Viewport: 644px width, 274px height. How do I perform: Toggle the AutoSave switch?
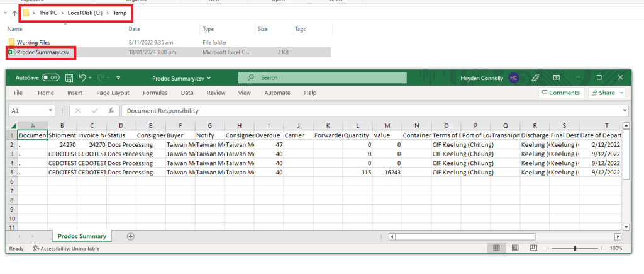tap(50, 77)
